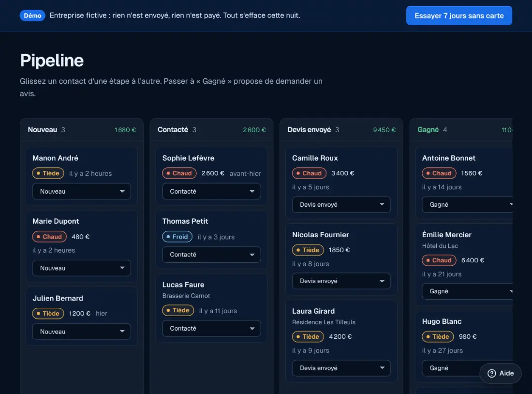The image size is (532, 394).
Task: Click the Lucas Faure contact name
Action: (x=183, y=285)
